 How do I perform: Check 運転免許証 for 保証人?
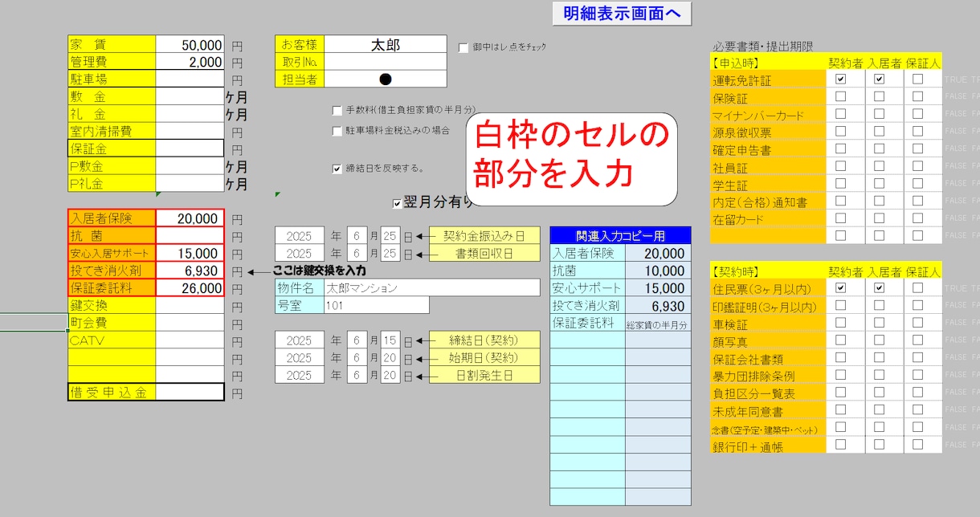coord(917,79)
